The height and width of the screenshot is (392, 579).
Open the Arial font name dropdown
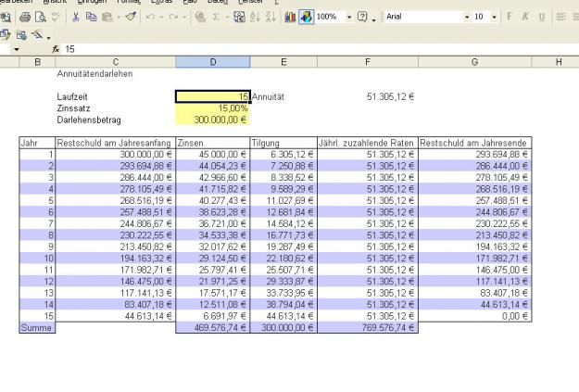pyautogui.click(x=465, y=17)
